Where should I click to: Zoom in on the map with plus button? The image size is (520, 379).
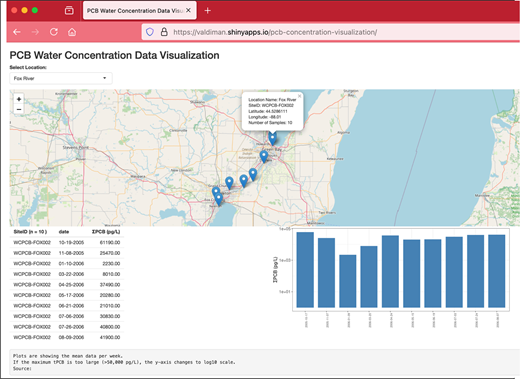(x=19, y=99)
